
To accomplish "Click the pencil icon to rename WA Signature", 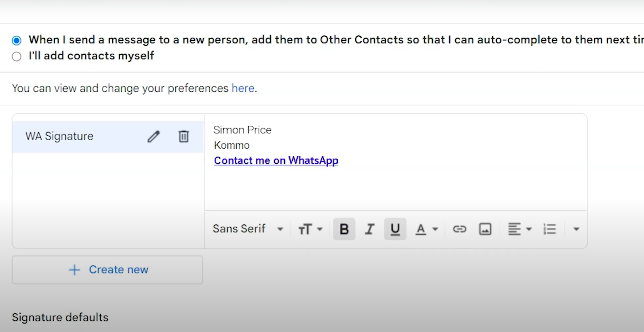I will click(x=154, y=137).
